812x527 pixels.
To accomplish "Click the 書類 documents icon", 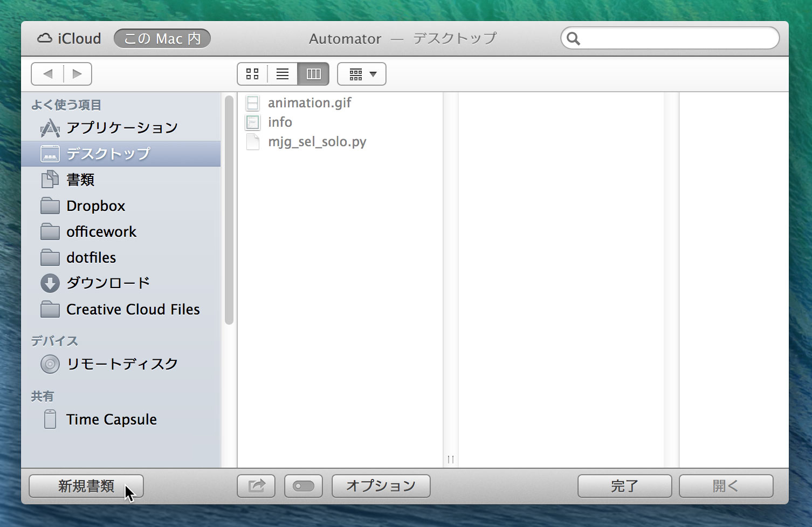I will coord(50,179).
